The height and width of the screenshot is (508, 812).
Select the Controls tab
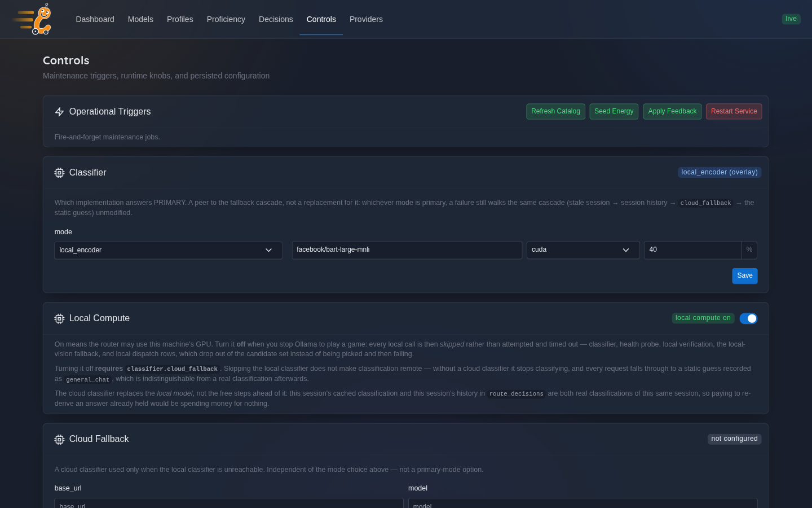(321, 19)
